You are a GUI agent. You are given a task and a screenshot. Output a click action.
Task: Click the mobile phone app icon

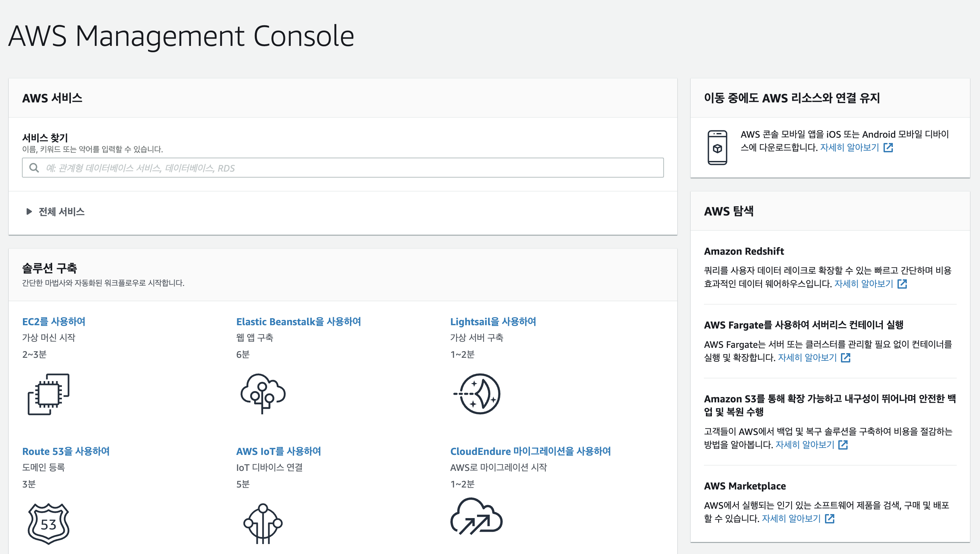717,147
